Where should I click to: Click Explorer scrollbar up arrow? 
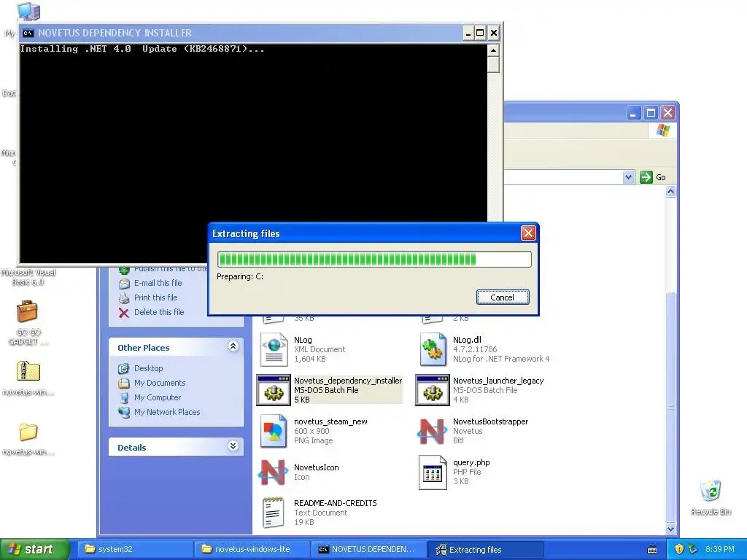click(x=671, y=192)
